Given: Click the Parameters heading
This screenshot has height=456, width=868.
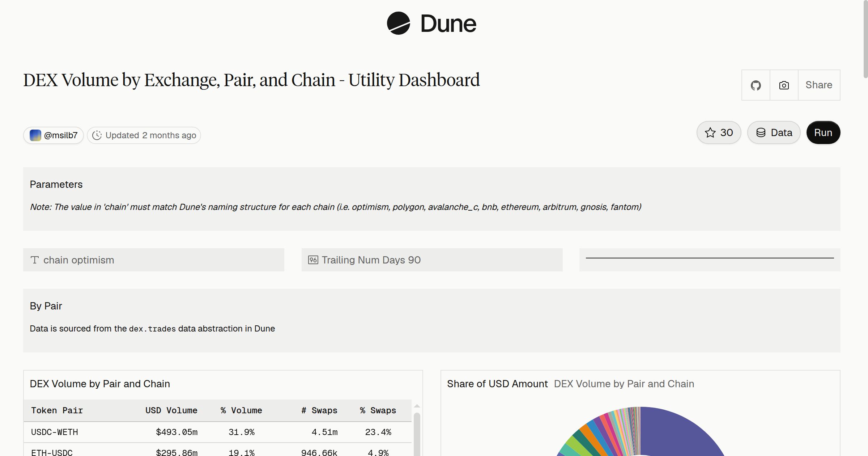Looking at the screenshot, I should tap(56, 184).
